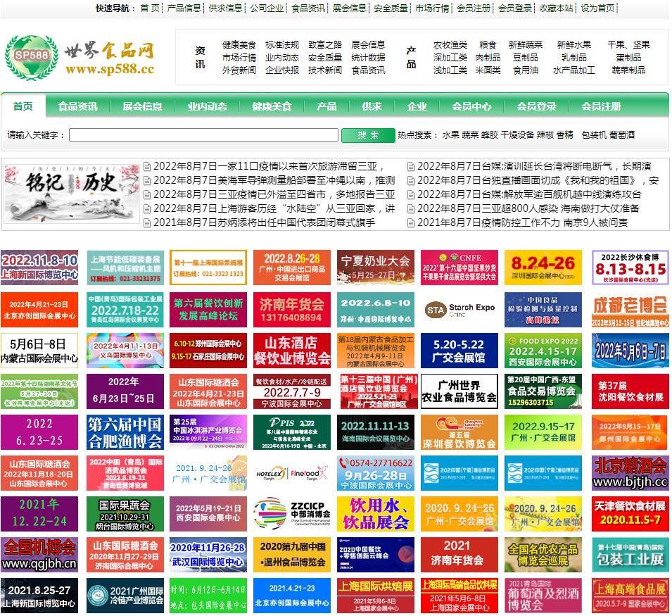Click the 5.20-5.22 广交会展馆 banner
The width and height of the screenshot is (672, 616).
point(459,351)
